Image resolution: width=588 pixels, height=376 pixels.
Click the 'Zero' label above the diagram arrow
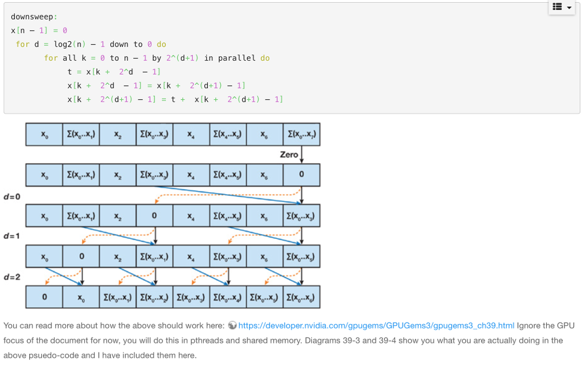click(288, 154)
